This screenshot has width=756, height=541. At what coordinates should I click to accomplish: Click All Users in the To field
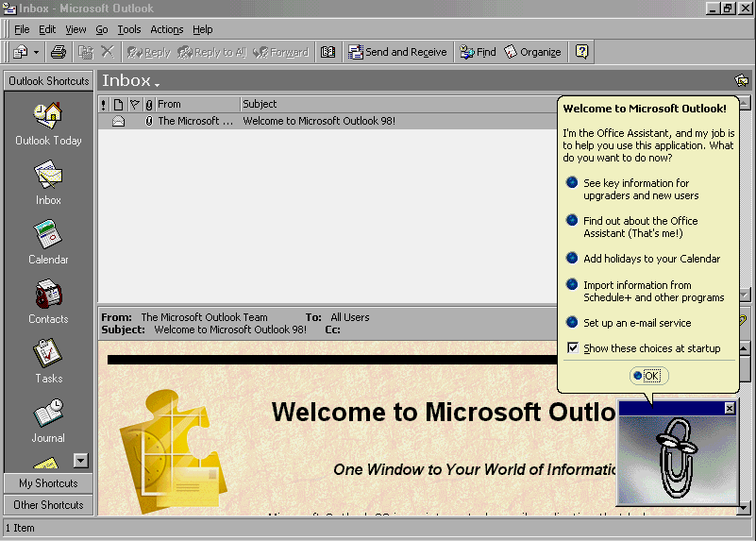[x=350, y=317]
